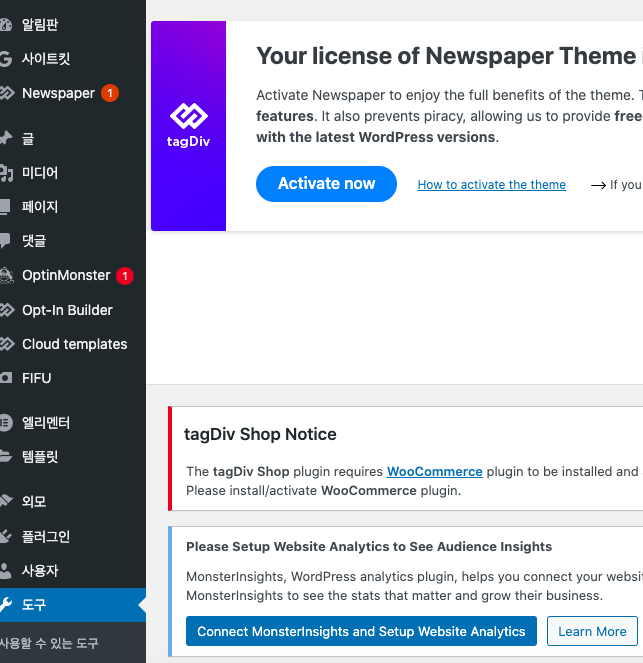Click the 외모 paintbrush icon

pyautogui.click(x=6, y=501)
